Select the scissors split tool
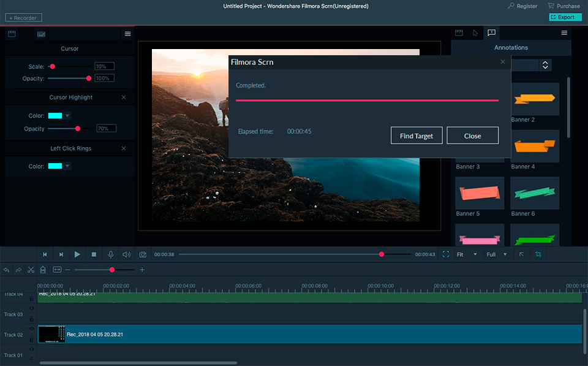The height and width of the screenshot is (366, 588). point(31,270)
